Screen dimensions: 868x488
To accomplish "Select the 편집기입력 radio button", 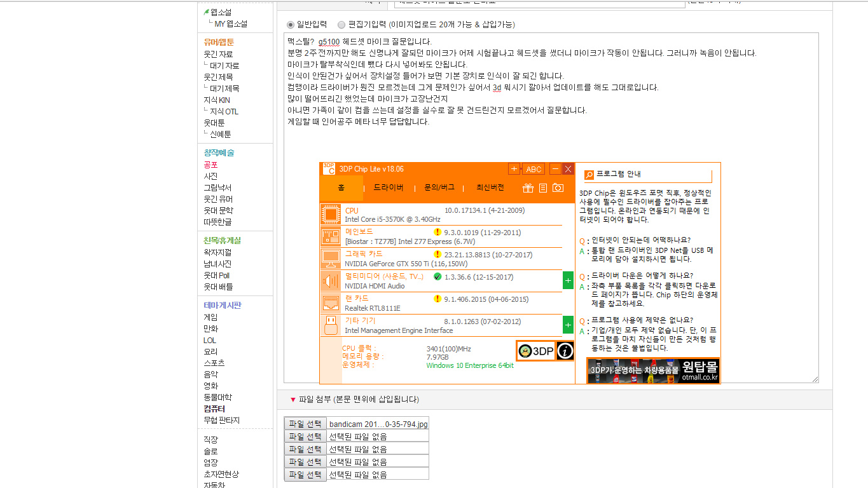I will (x=341, y=25).
